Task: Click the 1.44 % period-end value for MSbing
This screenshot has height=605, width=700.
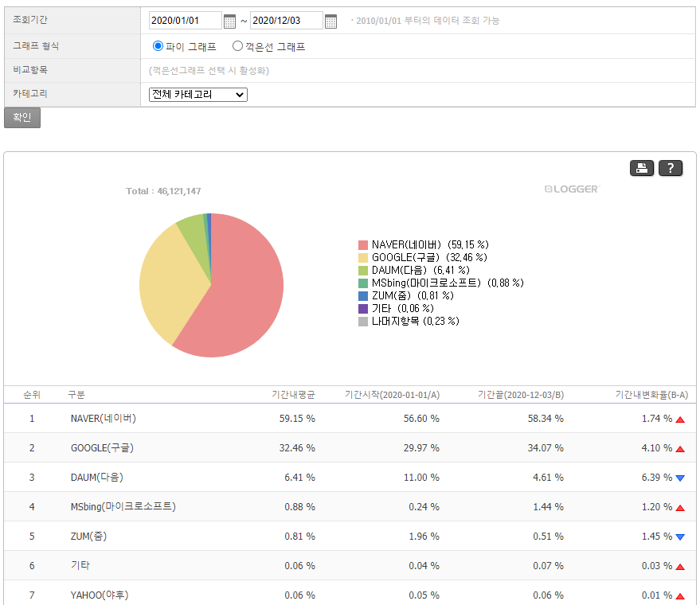Action: tap(548, 507)
